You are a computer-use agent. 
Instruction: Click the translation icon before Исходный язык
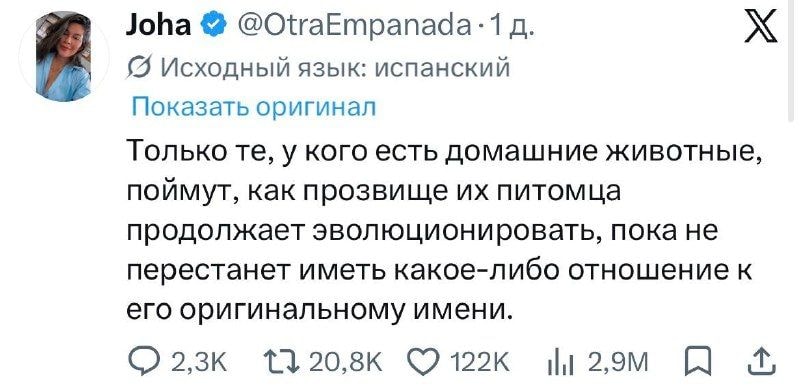pyautogui.click(x=139, y=68)
